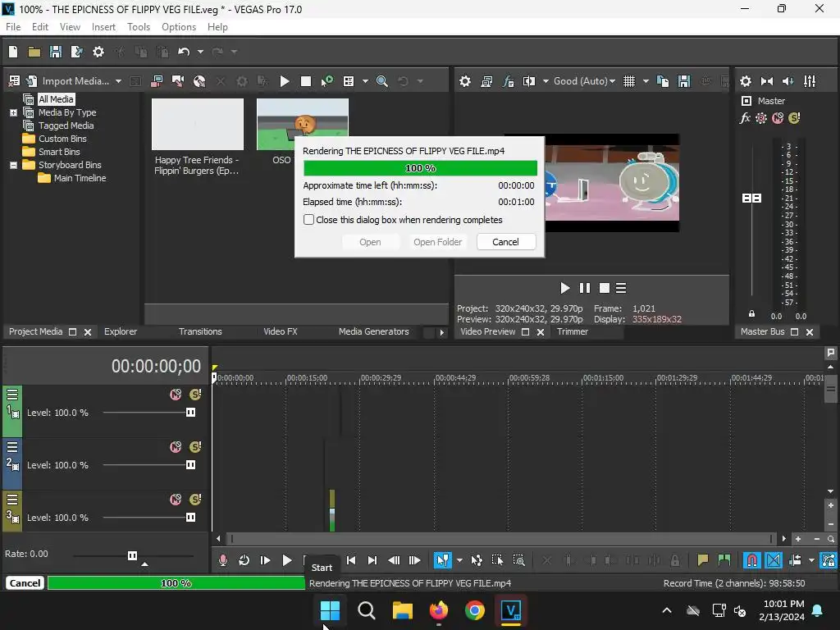Play in the Video Preview window
840x630 pixels.
564,288
